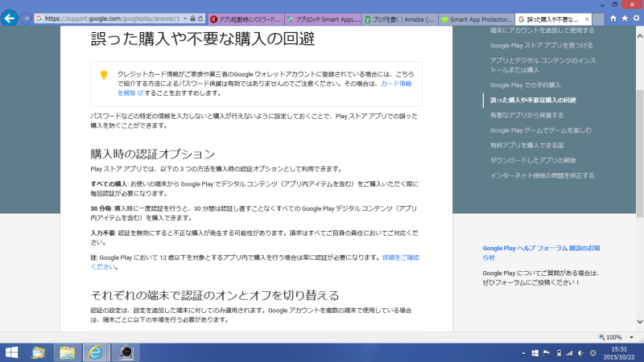
Task: Open Action Center flag tray icon
Action: tap(547, 353)
